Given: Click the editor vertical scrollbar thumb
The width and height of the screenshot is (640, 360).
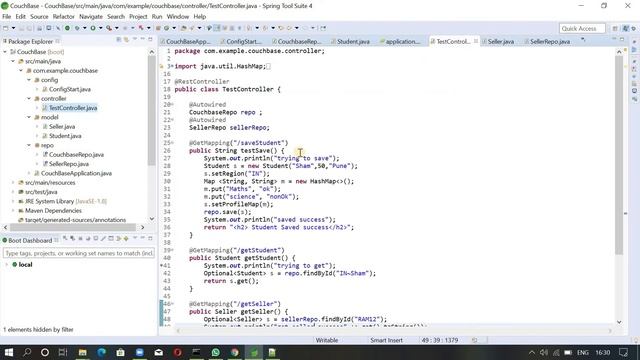Looking at the screenshot, I should [619, 155].
